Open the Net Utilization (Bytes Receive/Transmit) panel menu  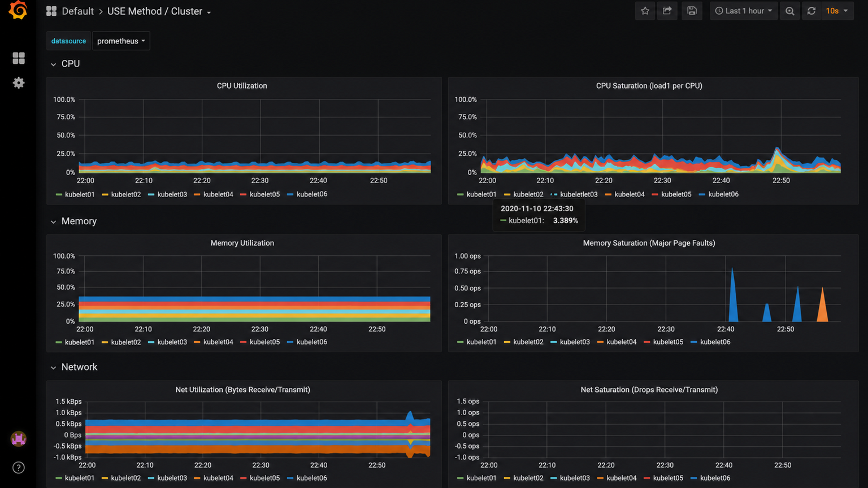tap(243, 390)
